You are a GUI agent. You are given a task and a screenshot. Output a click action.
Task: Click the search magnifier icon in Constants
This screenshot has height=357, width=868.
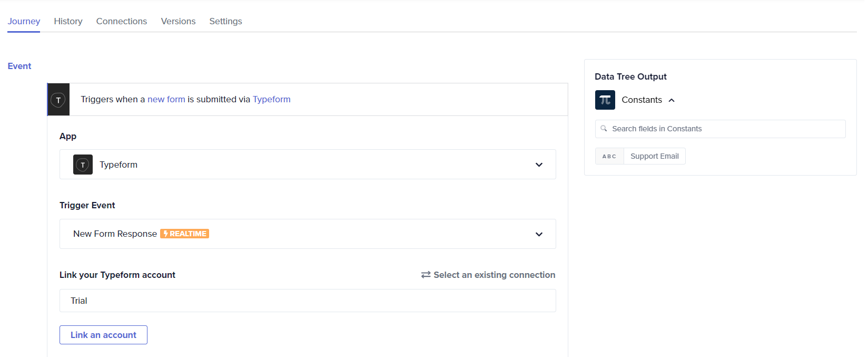[x=604, y=128]
